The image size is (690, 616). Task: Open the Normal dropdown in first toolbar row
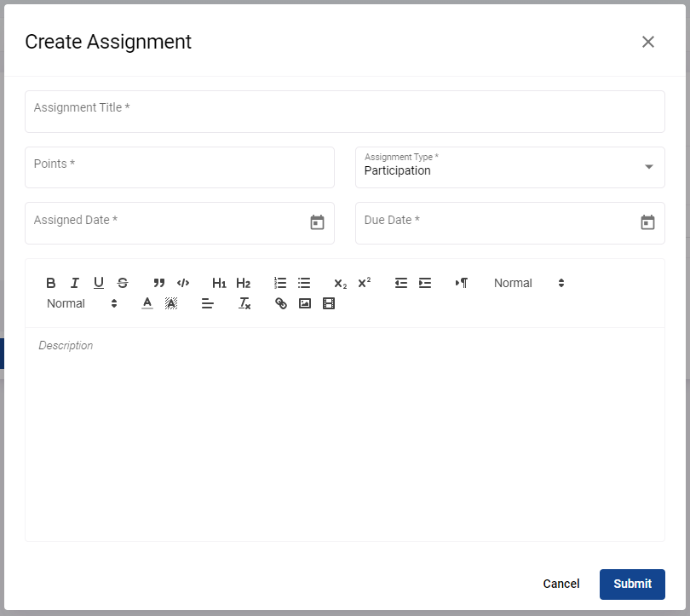[x=529, y=283]
